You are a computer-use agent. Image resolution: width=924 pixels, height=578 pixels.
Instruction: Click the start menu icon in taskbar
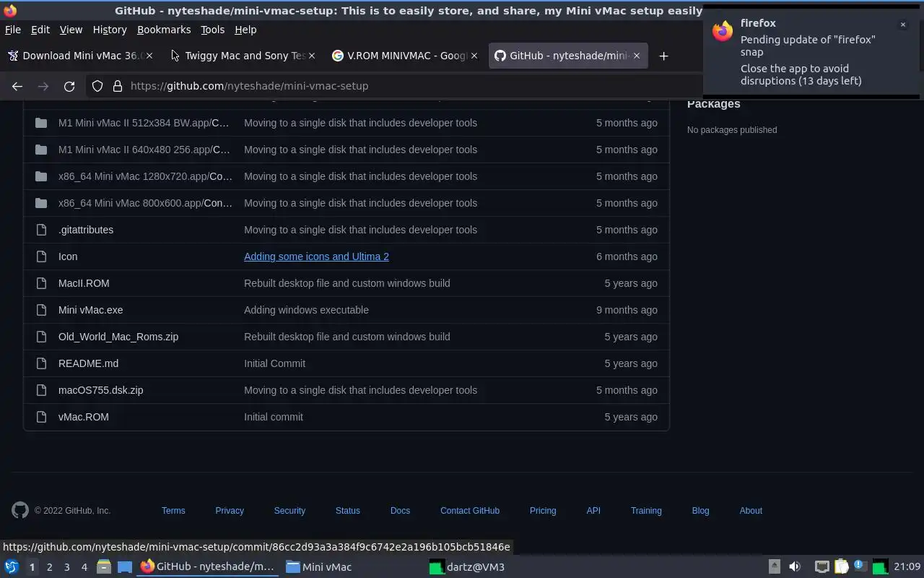pos(11,567)
